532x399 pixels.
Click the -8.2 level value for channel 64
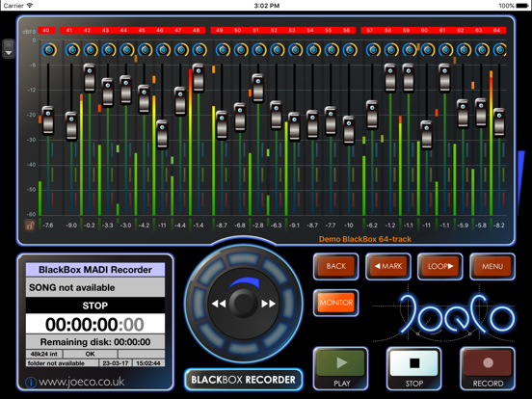[499, 225]
